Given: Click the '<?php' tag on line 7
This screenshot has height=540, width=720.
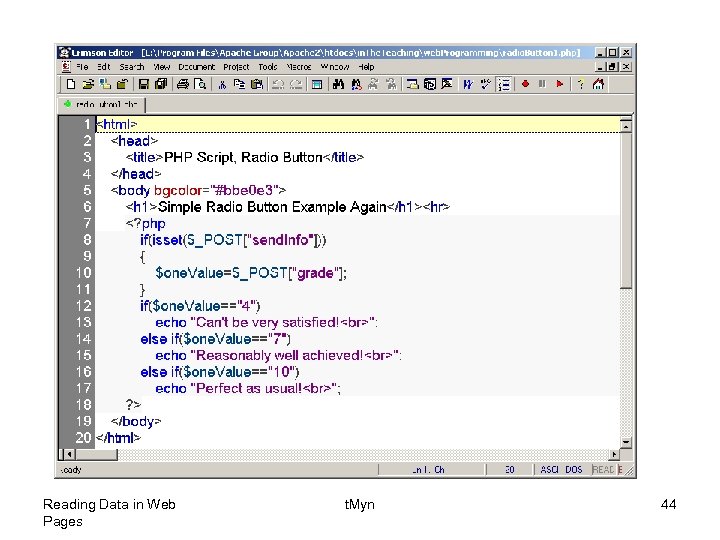Looking at the screenshot, I should pyautogui.click(x=146, y=224).
